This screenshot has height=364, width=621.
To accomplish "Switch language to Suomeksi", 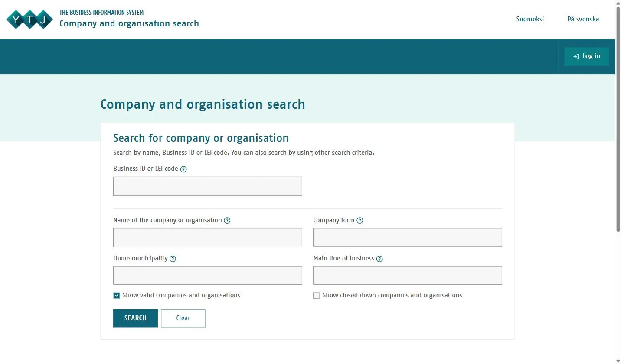I will coord(530,19).
